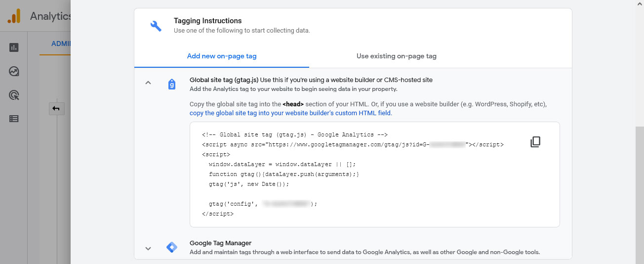The width and height of the screenshot is (644, 264).
Task: Click the window.dataLayer code line
Action: [282, 164]
